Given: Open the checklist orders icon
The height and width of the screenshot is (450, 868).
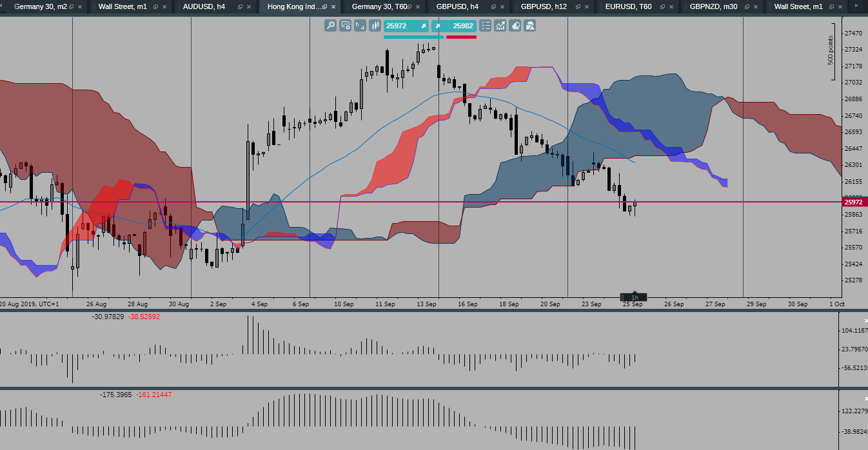Looking at the screenshot, I should click(486, 26).
